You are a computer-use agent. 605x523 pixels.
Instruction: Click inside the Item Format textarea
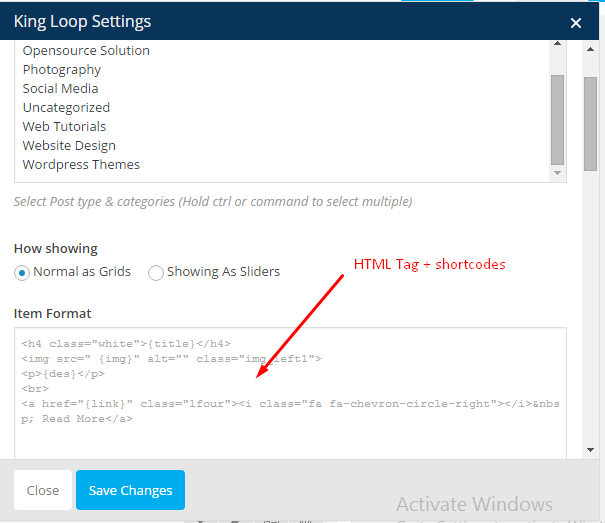coord(290,393)
